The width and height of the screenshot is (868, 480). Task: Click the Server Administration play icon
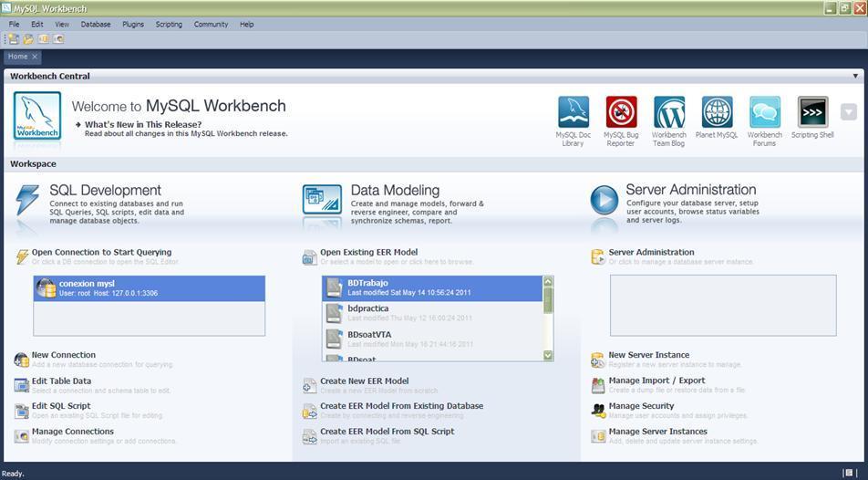604,199
